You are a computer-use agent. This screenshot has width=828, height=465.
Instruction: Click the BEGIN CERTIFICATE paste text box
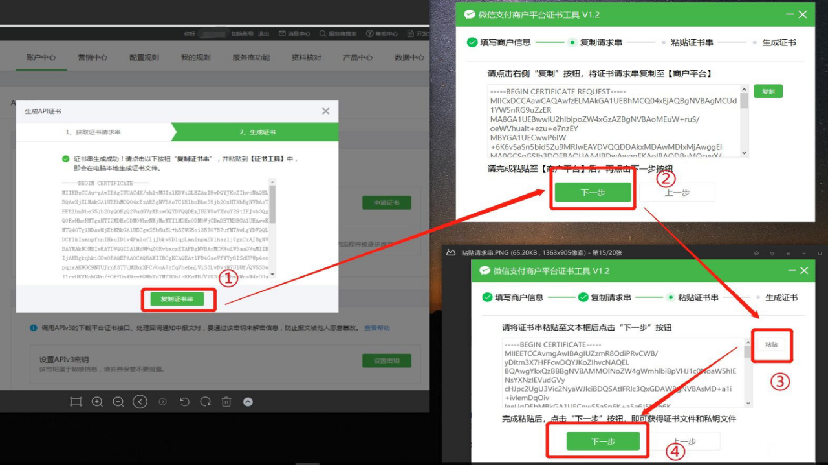click(623, 373)
